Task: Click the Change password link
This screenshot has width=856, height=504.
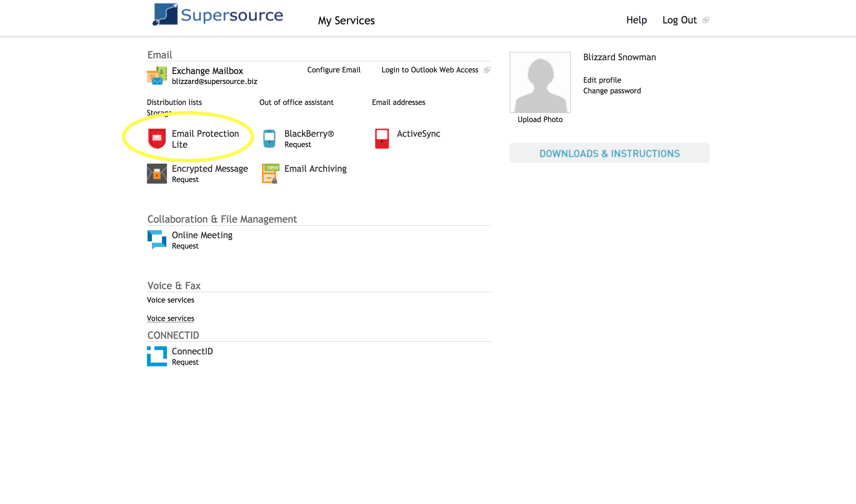Action: (x=612, y=91)
